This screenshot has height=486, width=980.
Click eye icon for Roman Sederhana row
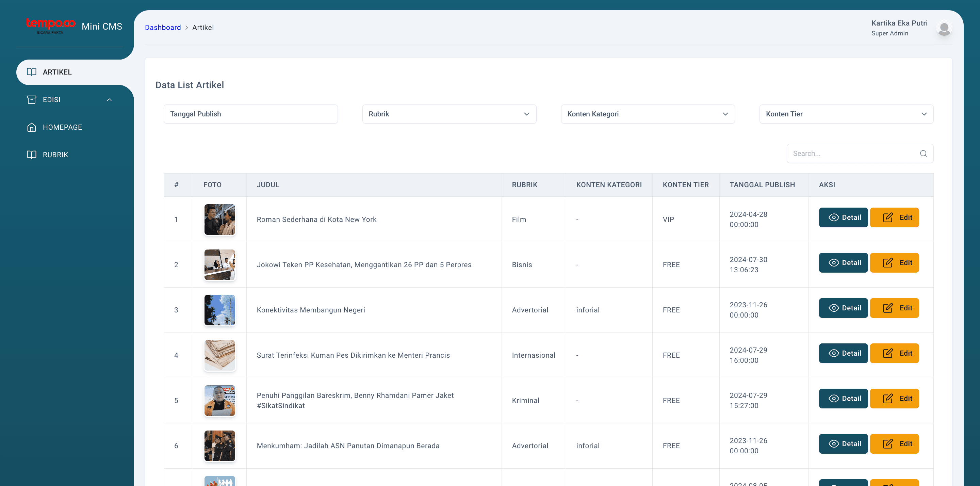pyautogui.click(x=834, y=217)
